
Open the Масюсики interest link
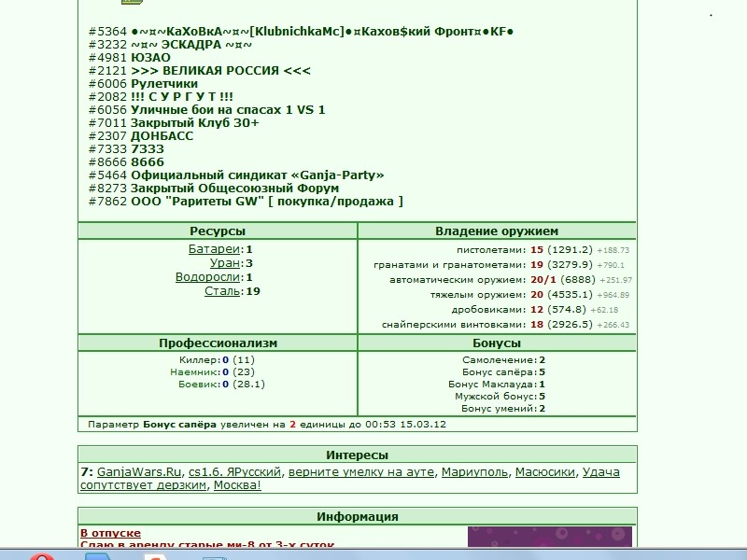pyautogui.click(x=545, y=472)
